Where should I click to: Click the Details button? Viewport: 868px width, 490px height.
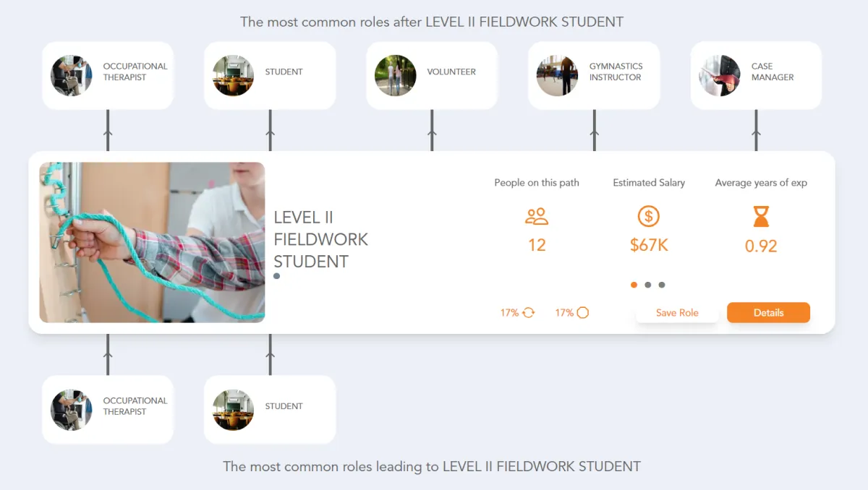[768, 312]
